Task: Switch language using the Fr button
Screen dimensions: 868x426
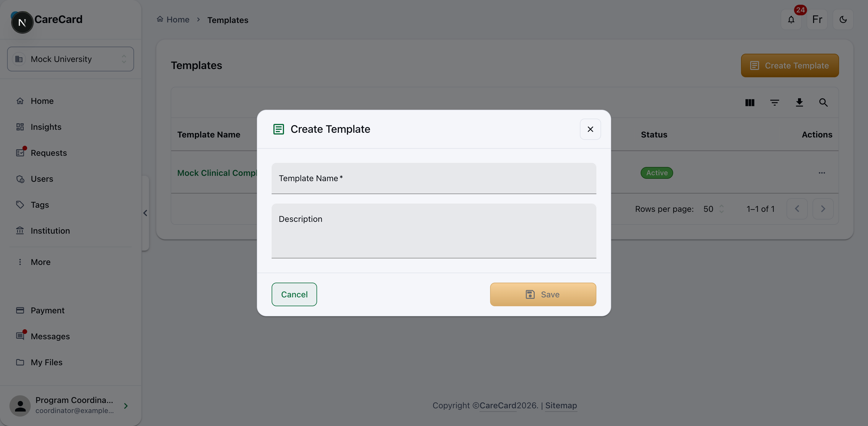Action: point(817,19)
